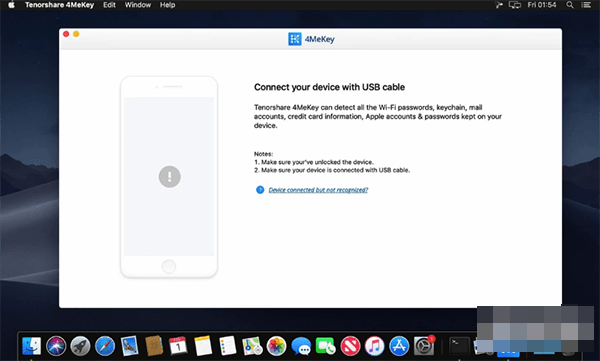The height and width of the screenshot is (361, 600).
Task: Click 'Connect your device with USB cable' heading
Action: [329, 87]
